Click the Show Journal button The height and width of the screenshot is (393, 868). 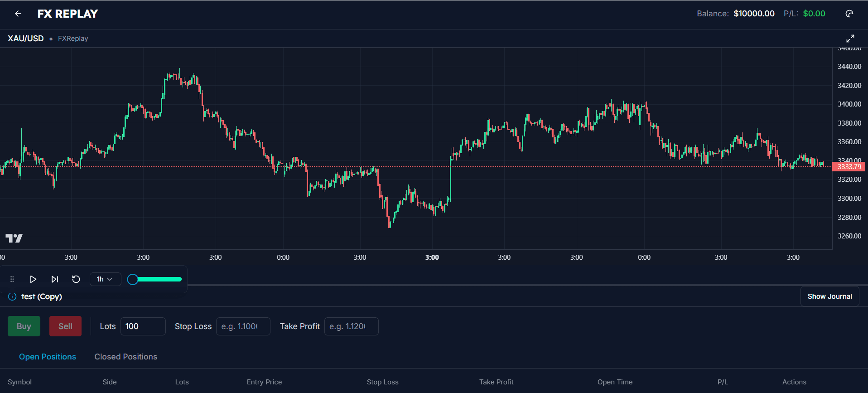829,296
